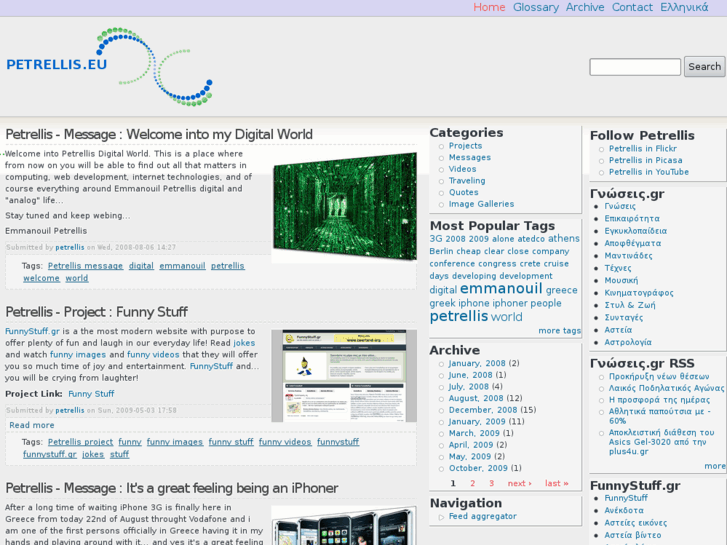This screenshot has height=545, width=727.
Task: Open the FunnyStuff website screenshot thumbnail
Action: coord(344,376)
